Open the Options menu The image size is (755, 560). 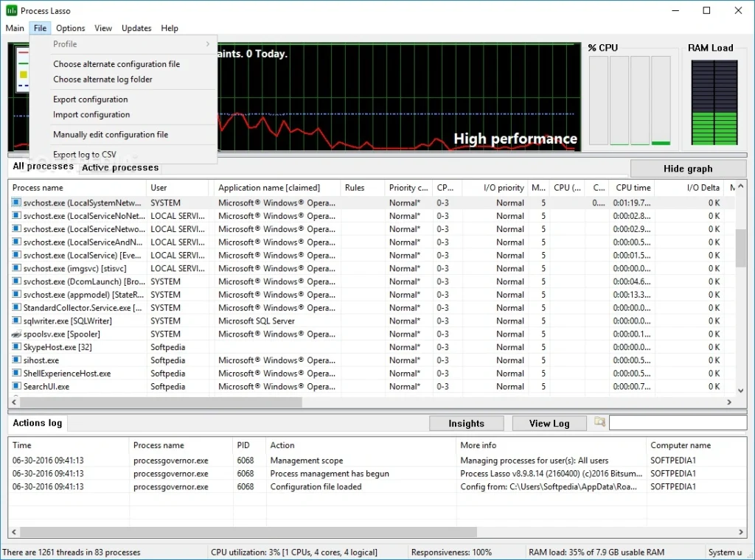pyautogui.click(x=70, y=28)
